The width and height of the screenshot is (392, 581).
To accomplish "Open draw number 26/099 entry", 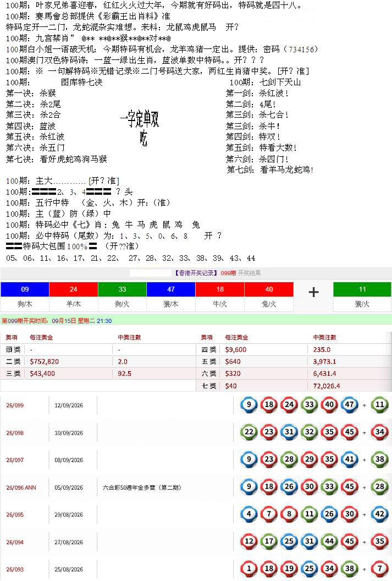I will tap(15, 405).
